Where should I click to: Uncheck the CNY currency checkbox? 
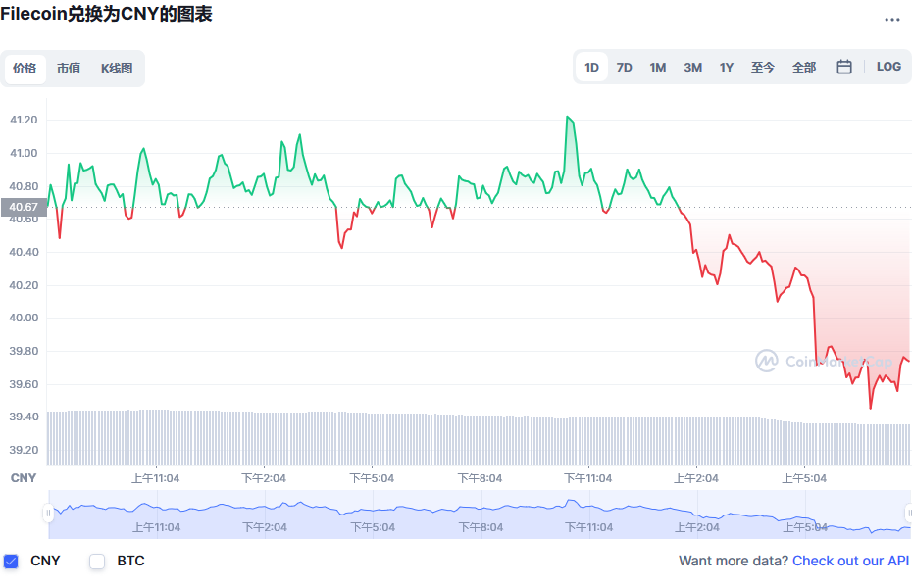(x=11, y=562)
